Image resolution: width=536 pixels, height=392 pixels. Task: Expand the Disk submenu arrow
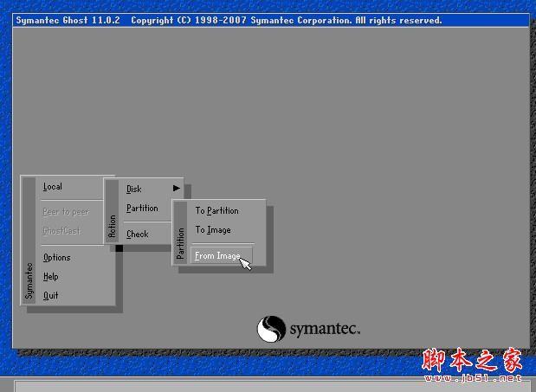[x=176, y=188]
